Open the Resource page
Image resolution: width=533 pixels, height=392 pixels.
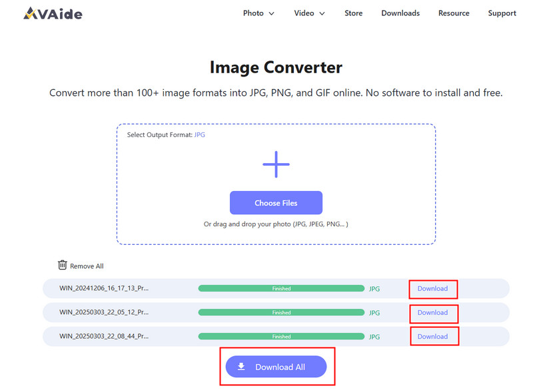click(454, 13)
